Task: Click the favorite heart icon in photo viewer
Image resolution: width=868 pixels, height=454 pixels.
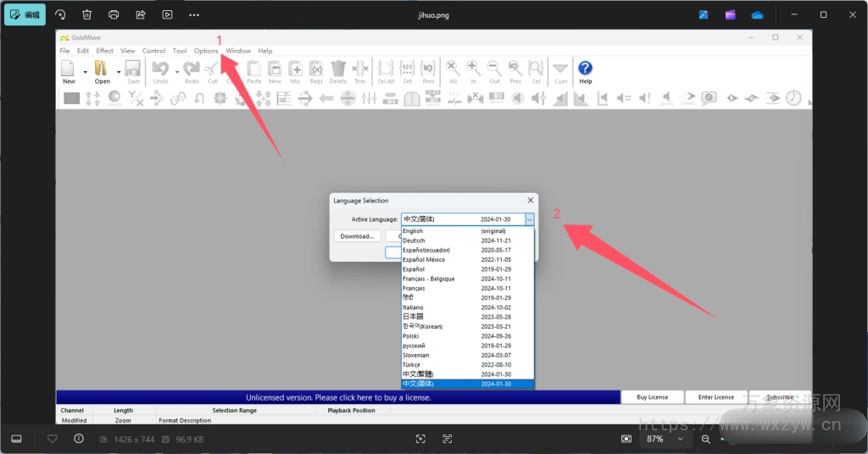Action: pos(53,439)
